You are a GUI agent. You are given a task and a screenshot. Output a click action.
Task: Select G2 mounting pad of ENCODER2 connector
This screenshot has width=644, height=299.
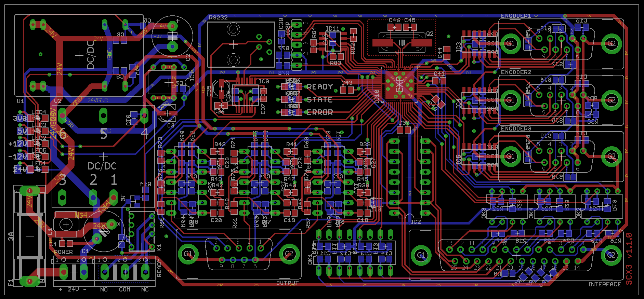point(612,100)
